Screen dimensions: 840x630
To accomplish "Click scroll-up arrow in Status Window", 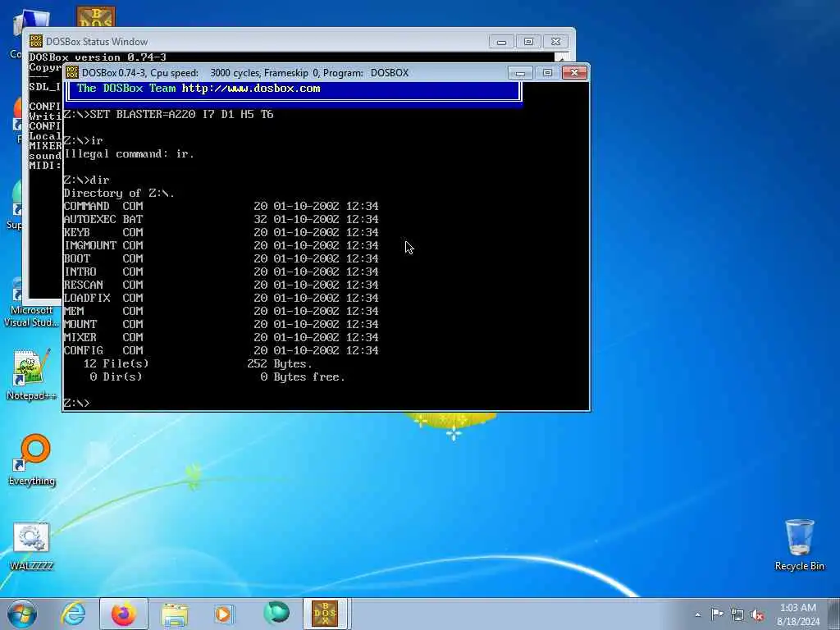I will point(561,57).
